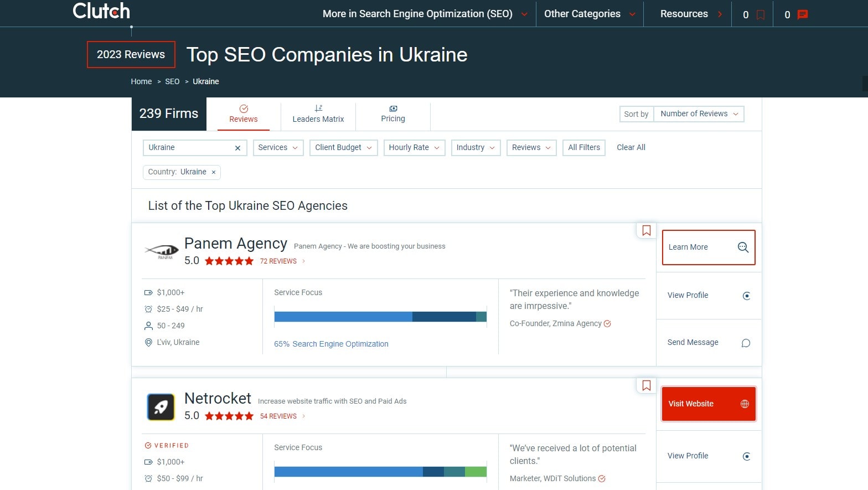Screen dimensions: 868x490
Task: Click the globe icon on Visit Website
Action: point(745,404)
